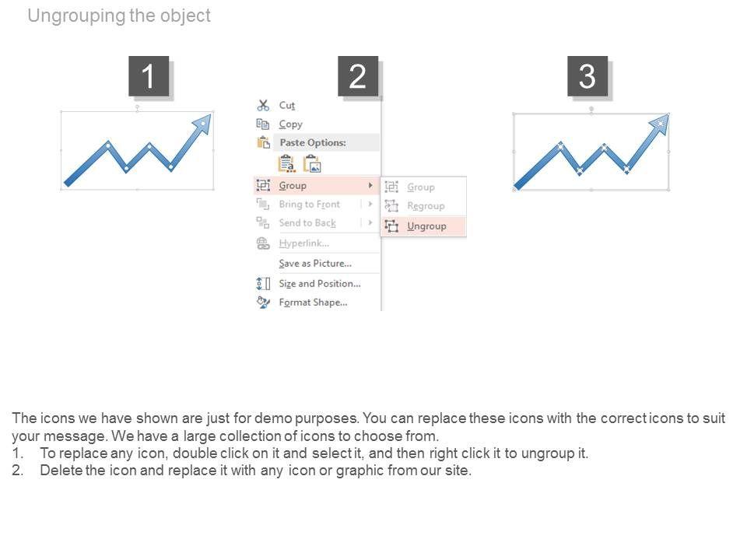The height and width of the screenshot is (560, 747).
Task: Click the Cut scissors icon
Action: 263,105
